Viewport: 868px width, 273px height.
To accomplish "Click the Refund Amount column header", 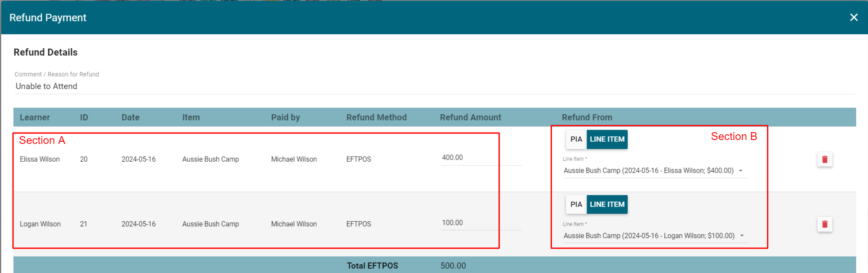I will (470, 117).
